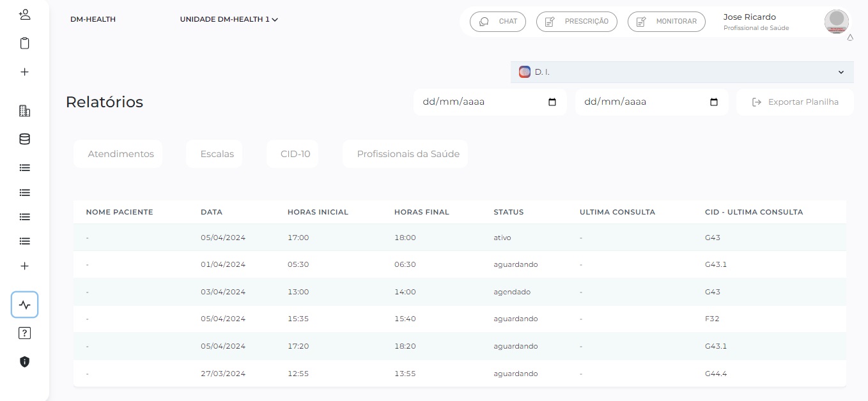Open the highlighted activity pulse icon
This screenshot has width=868, height=401.
point(24,305)
